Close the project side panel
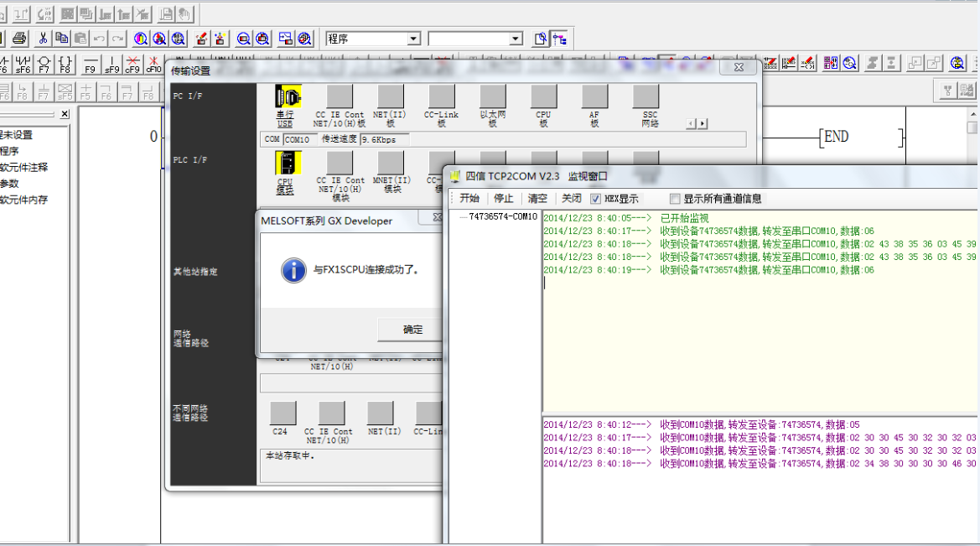 [65, 114]
